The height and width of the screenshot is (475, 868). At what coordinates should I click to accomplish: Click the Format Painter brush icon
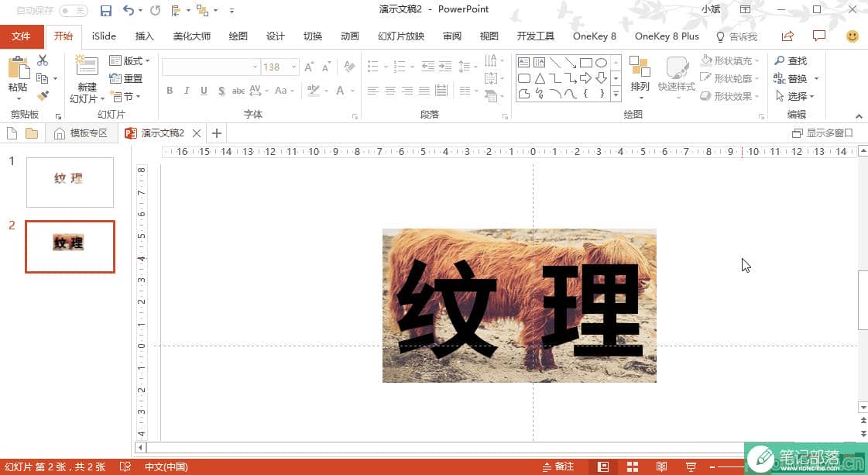(x=43, y=96)
